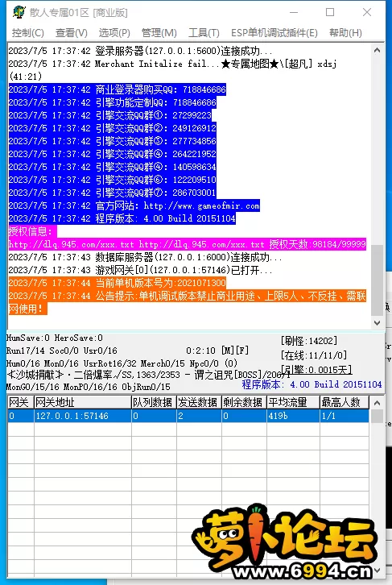The image size is (392, 585).
Task: Open the 查看(V) menu
Action: (x=71, y=33)
